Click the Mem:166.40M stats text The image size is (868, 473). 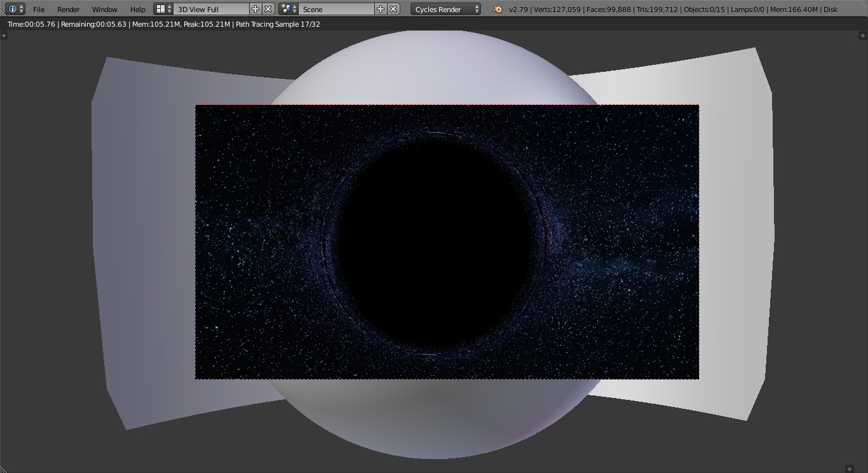tap(792, 10)
